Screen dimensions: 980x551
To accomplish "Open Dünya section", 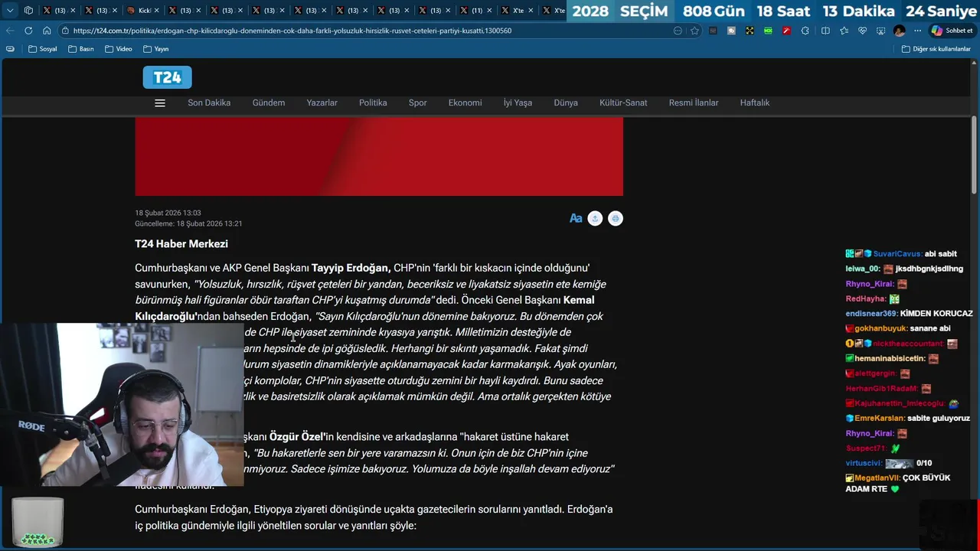I will coord(566,103).
